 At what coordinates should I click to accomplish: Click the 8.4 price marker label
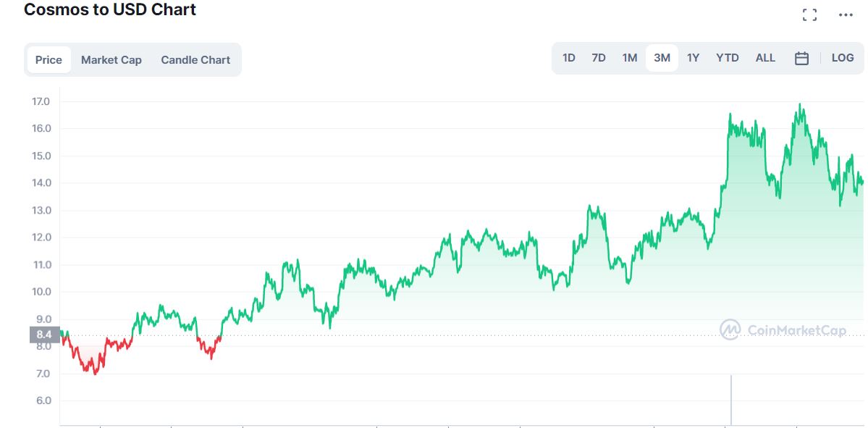point(44,335)
